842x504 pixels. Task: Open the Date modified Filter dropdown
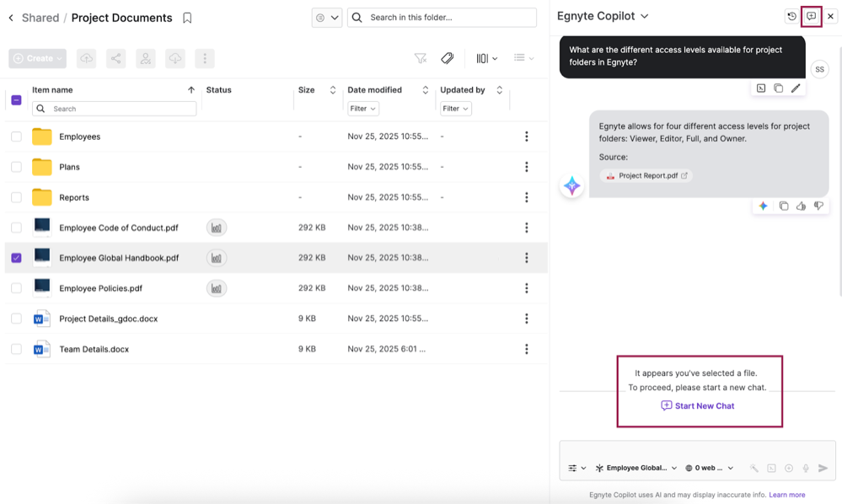[363, 109]
